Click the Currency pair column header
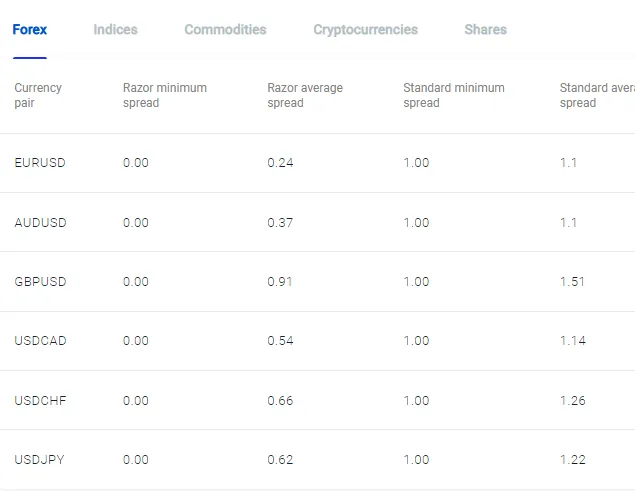Image resolution: width=635 pixels, height=491 pixels. (x=38, y=95)
